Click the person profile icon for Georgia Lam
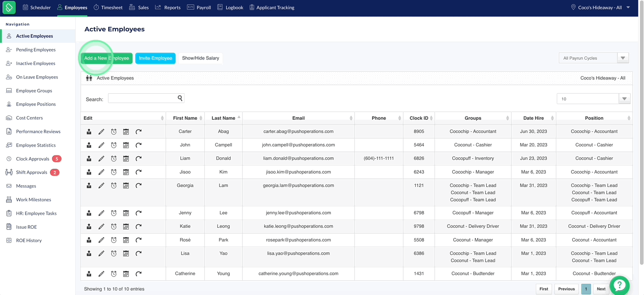The height and width of the screenshot is (295, 644). (x=89, y=186)
